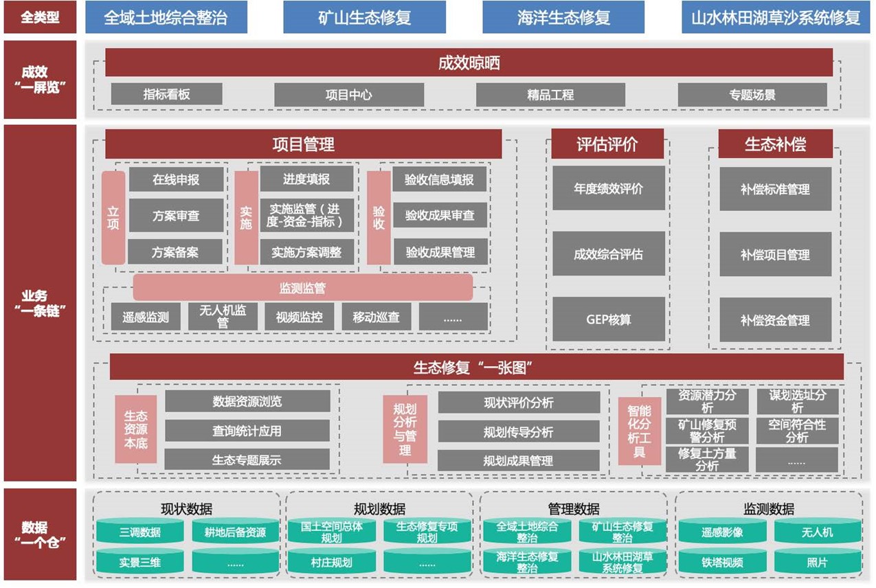Screen dimensions: 876x588
Task: Select the 耕地后备资源 data cylinder
Action: (235, 532)
